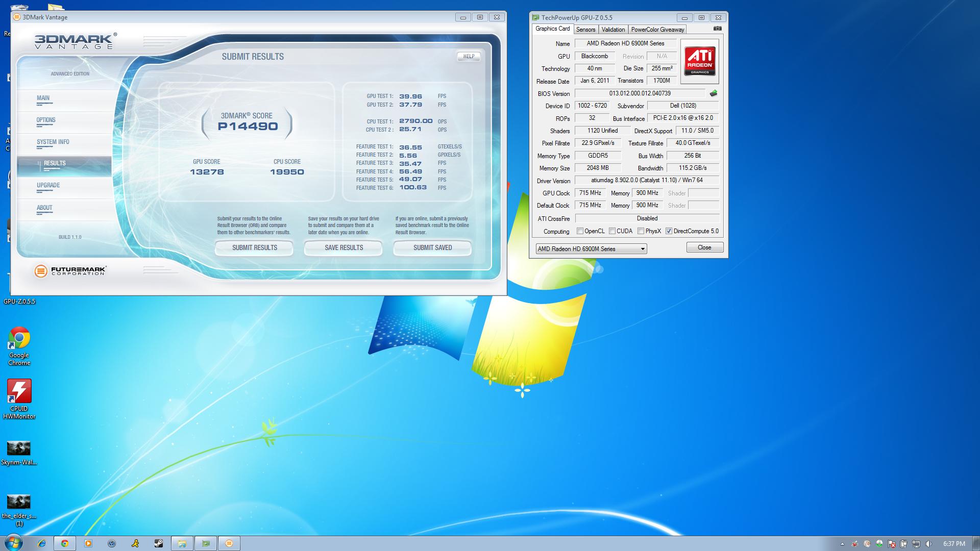980x551 pixels.
Task: Switch to GPU-Z taskbar button
Action: (206, 543)
